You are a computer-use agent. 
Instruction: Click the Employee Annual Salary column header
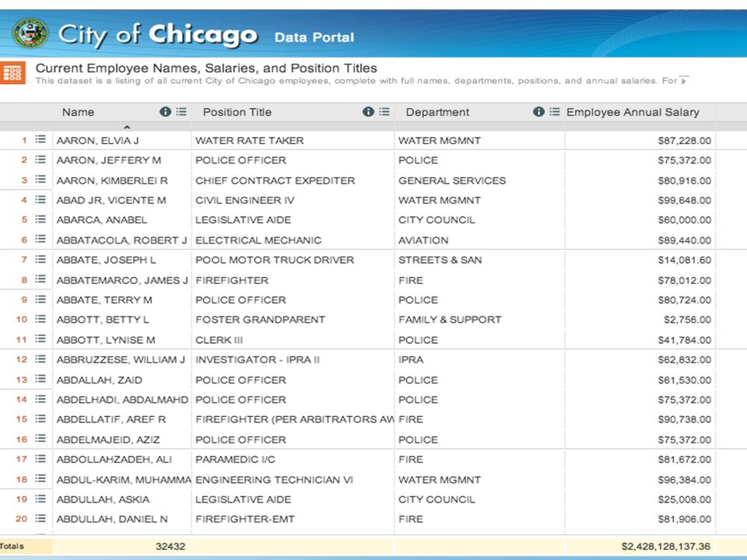(633, 112)
